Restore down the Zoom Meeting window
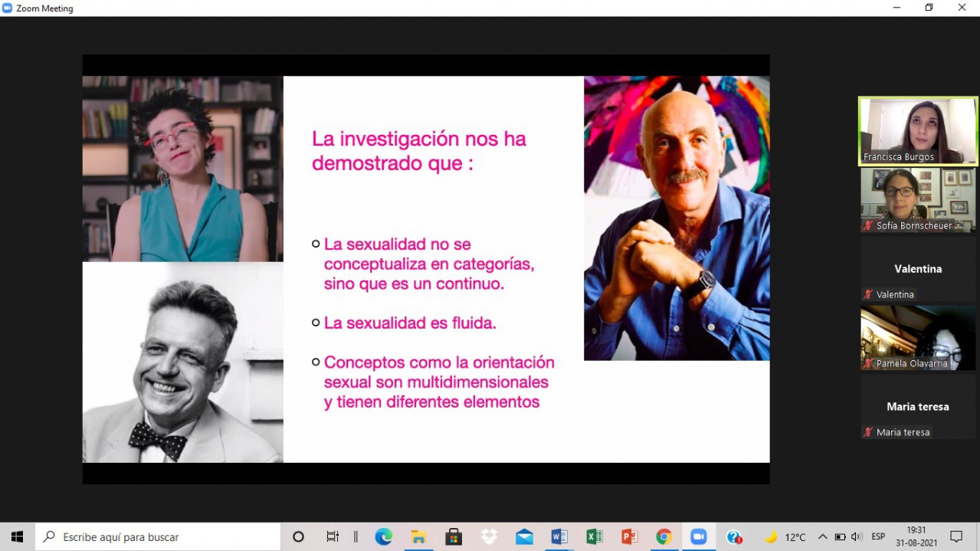Screen dimensions: 980x551 [929, 8]
